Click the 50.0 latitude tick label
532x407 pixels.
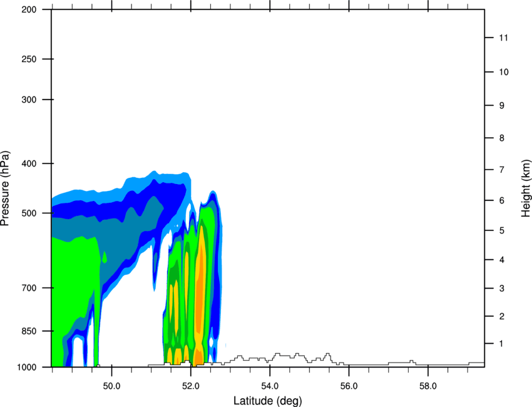coord(111,386)
